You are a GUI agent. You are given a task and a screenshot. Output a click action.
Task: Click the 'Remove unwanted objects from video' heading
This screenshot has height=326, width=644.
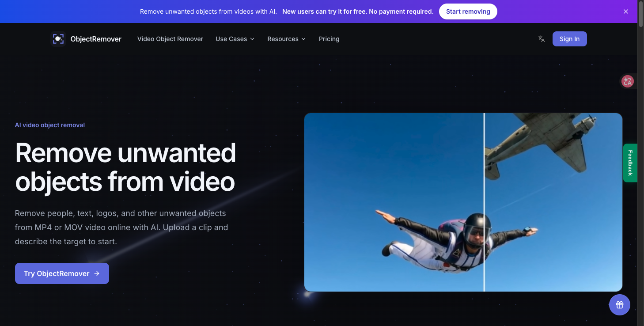125,167
